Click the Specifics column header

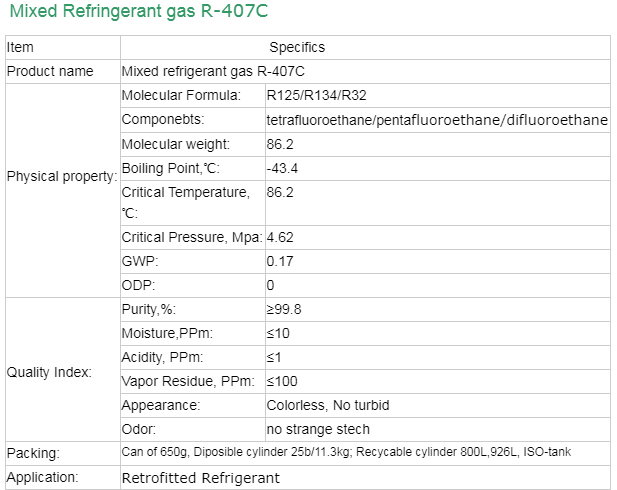[297, 47]
